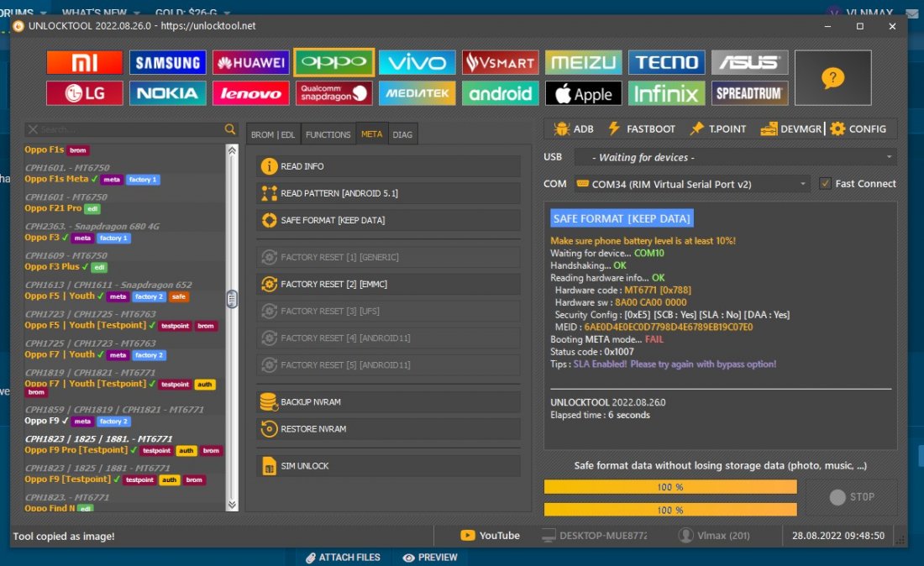Screen dimensions: 924x566
Task: Click PREVIEW in forum window
Action: (430, 557)
